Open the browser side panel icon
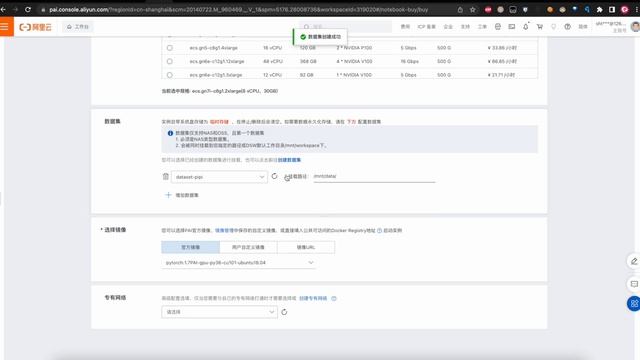 coord(612,9)
